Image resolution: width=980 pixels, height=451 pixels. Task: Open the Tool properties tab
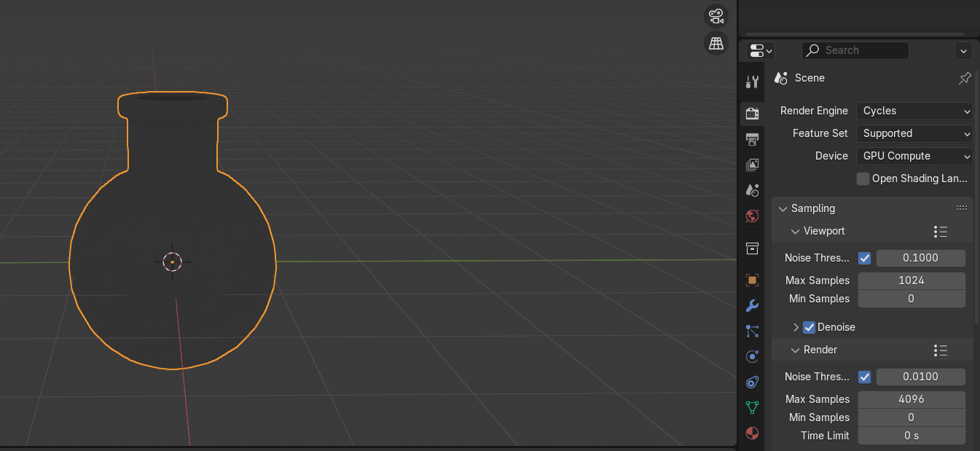[753, 82]
